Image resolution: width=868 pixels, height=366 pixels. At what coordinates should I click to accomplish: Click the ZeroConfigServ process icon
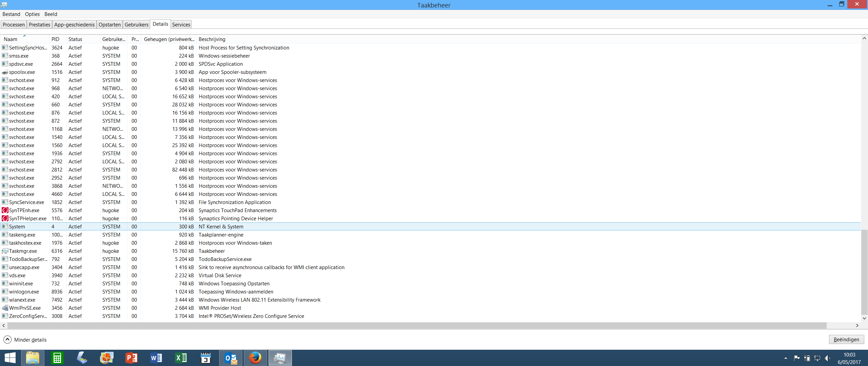coord(5,316)
